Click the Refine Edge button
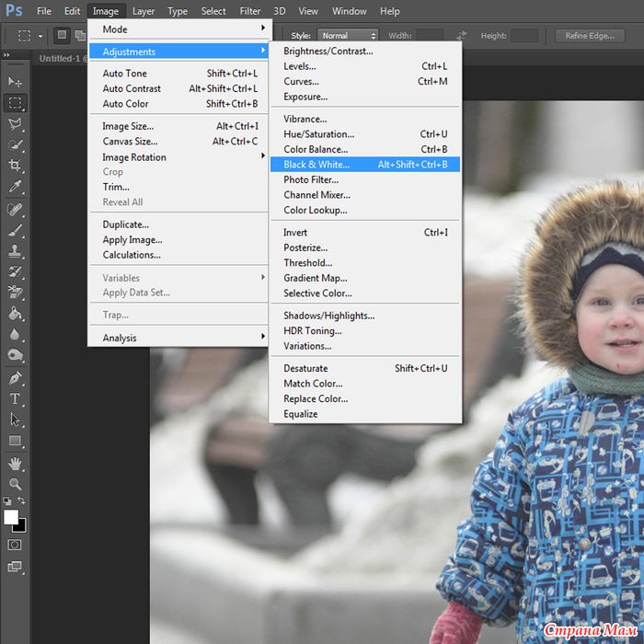The height and width of the screenshot is (644, 644). pyautogui.click(x=590, y=36)
